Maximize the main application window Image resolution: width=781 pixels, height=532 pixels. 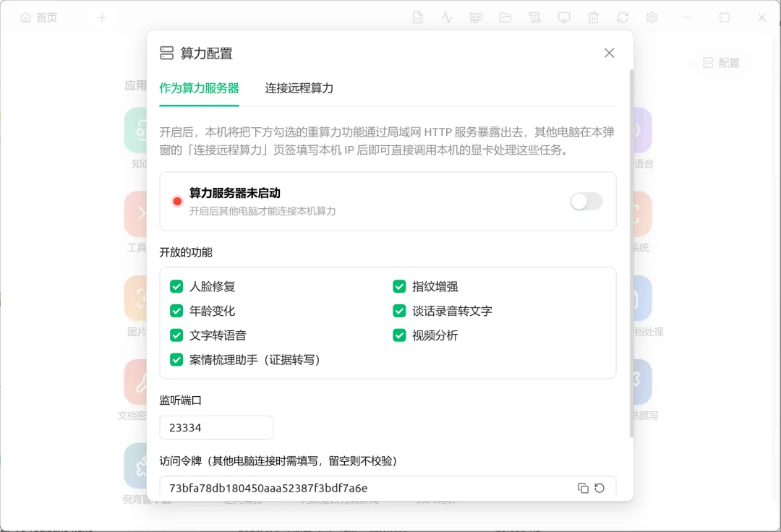(724, 18)
